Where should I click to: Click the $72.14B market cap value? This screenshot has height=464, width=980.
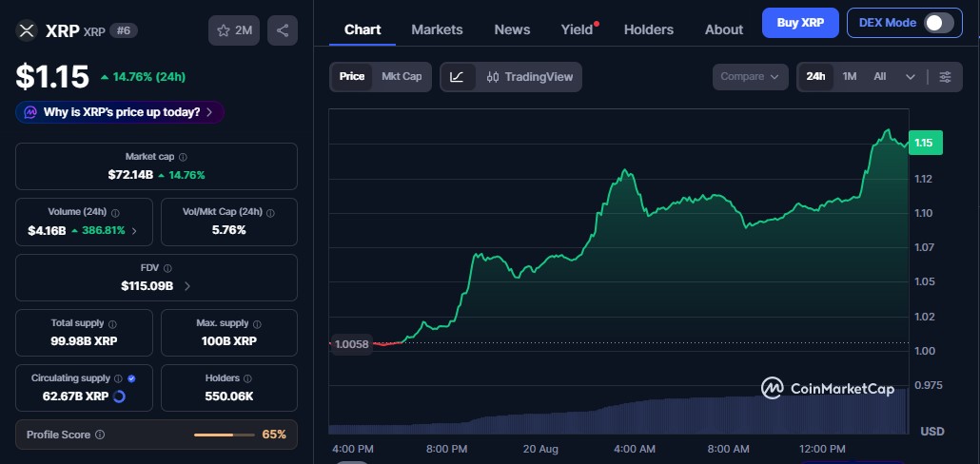click(x=130, y=176)
